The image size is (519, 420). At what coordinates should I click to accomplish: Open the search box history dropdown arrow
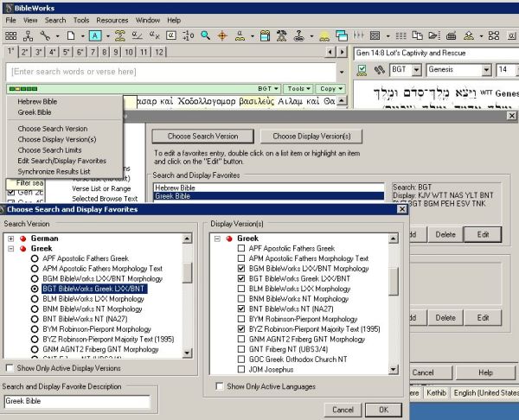click(342, 72)
